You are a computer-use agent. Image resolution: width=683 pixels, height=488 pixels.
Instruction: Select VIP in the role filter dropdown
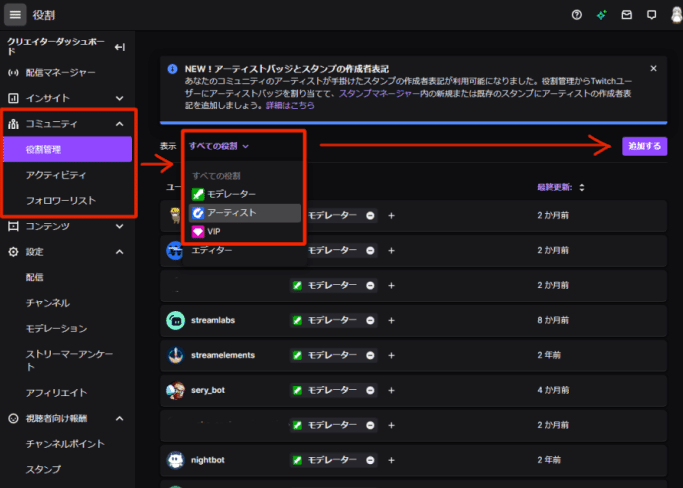(x=245, y=231)
